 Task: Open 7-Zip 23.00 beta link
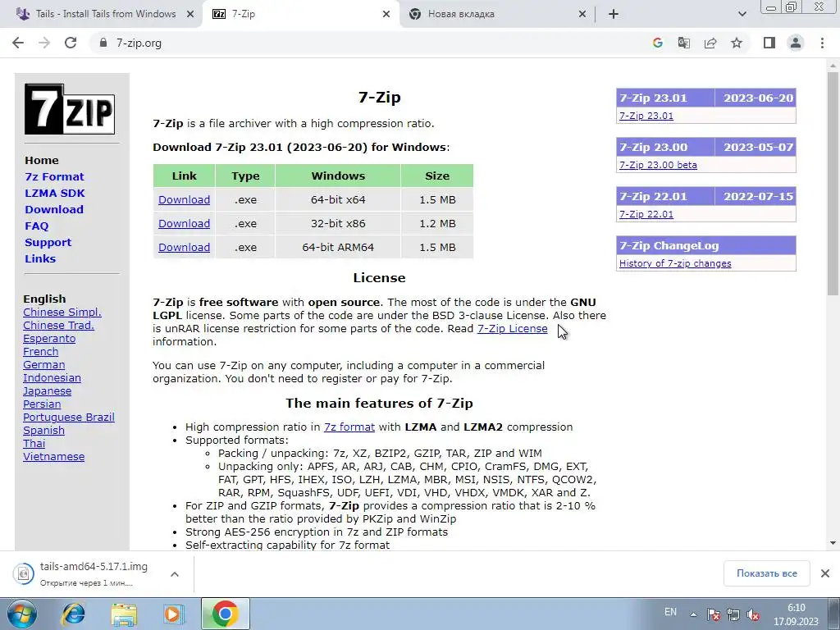[658, 165]
